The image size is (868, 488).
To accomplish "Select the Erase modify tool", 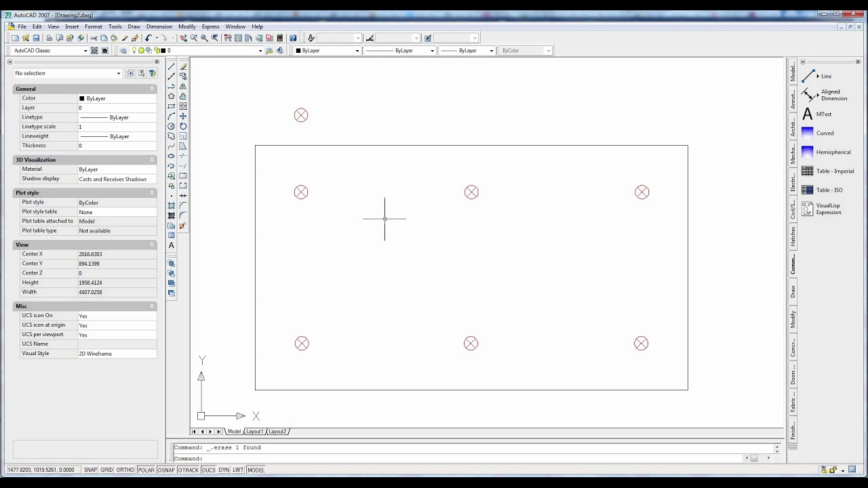I will 183,66.
